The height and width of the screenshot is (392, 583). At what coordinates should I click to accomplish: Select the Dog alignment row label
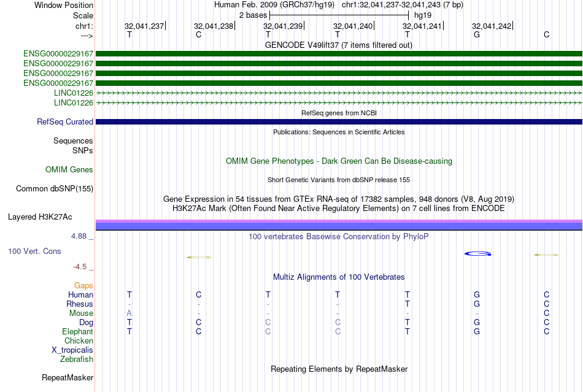[86, 323]
